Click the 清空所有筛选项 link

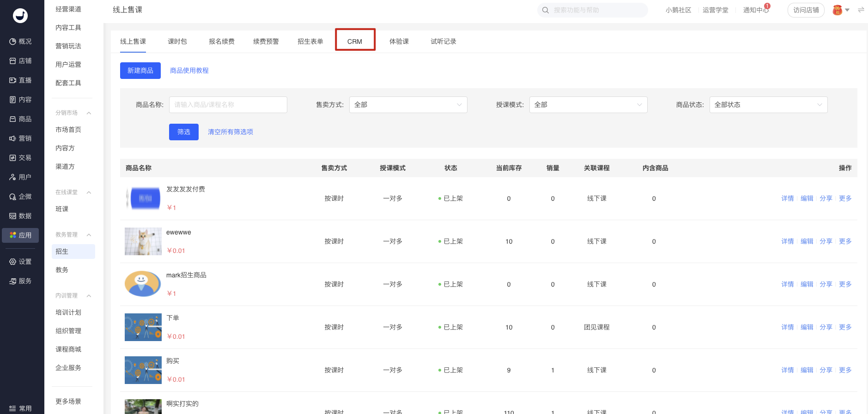[231, 132]
